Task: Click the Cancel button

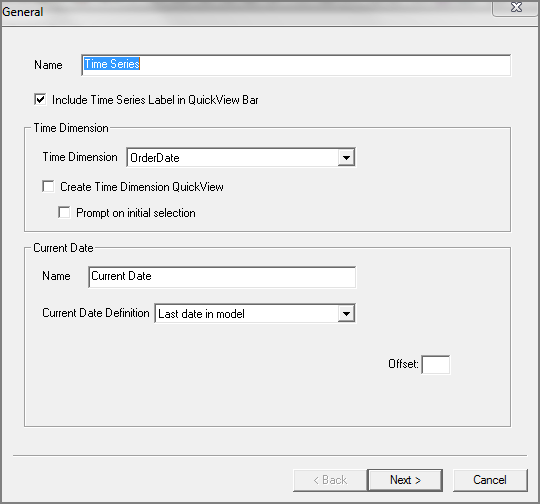Action: point(490,480)
